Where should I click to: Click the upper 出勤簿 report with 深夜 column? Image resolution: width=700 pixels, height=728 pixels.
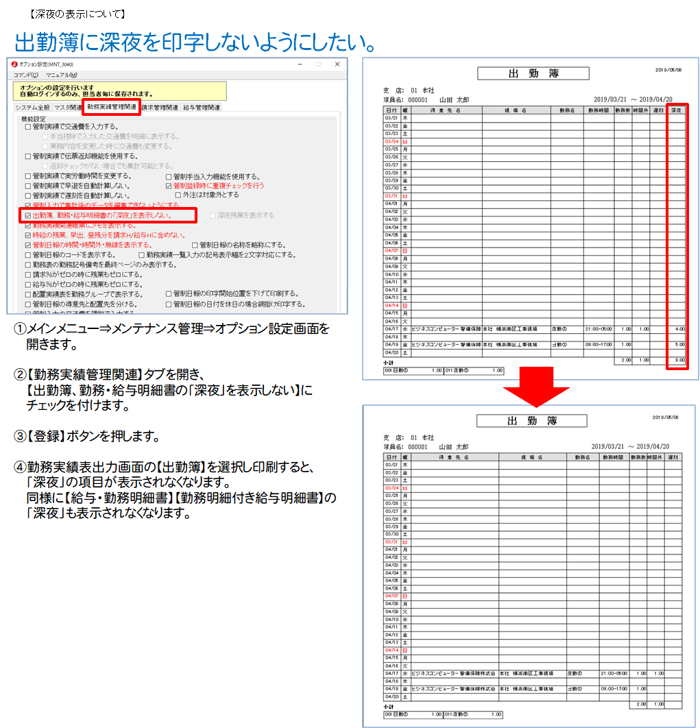530,218
